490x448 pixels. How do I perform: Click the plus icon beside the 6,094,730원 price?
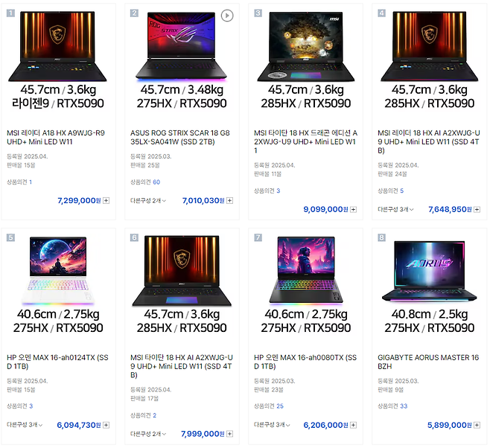point(106,425)
